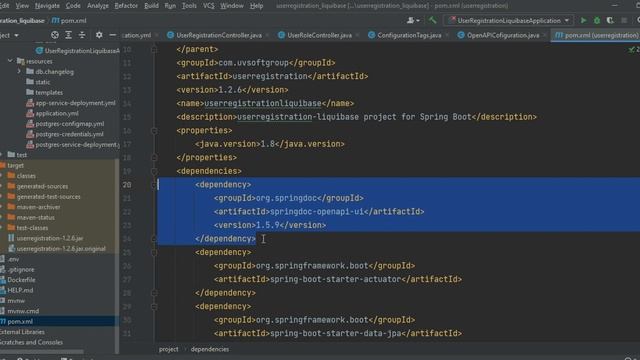
Task: Select HELP.md in the project tree
Action: (x=20, y=290)
